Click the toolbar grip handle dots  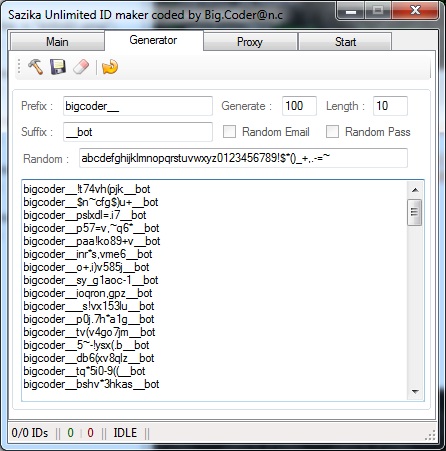[x=19, y=66]
